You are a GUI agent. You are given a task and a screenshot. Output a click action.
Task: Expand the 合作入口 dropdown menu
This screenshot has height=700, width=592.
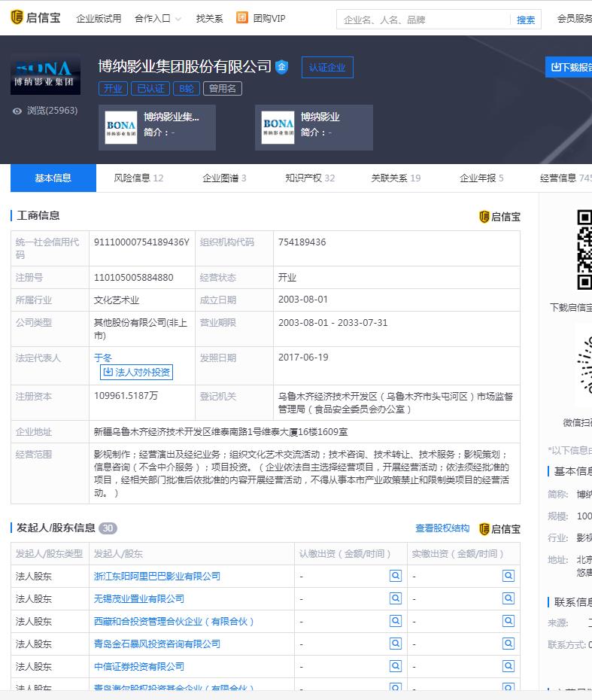tap(158, 18)
